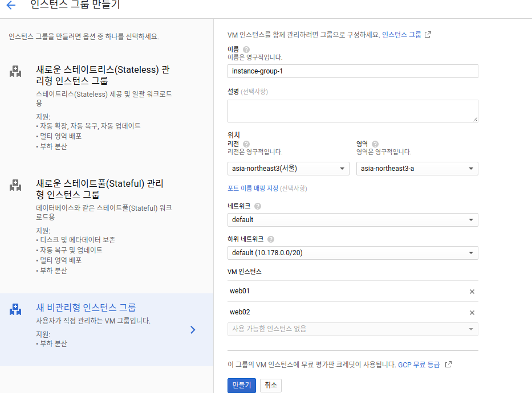Click the name field containing instance-group-1

(x=353, y=71)
